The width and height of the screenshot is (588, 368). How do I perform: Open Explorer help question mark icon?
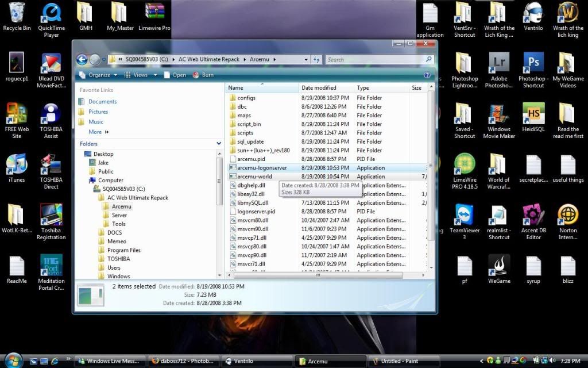427,75
